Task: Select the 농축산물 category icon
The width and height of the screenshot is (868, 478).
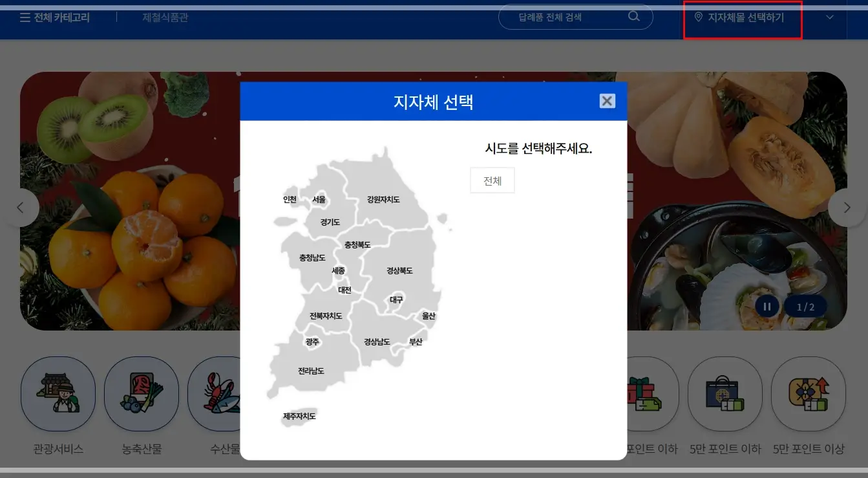Action: pos(142,394)
